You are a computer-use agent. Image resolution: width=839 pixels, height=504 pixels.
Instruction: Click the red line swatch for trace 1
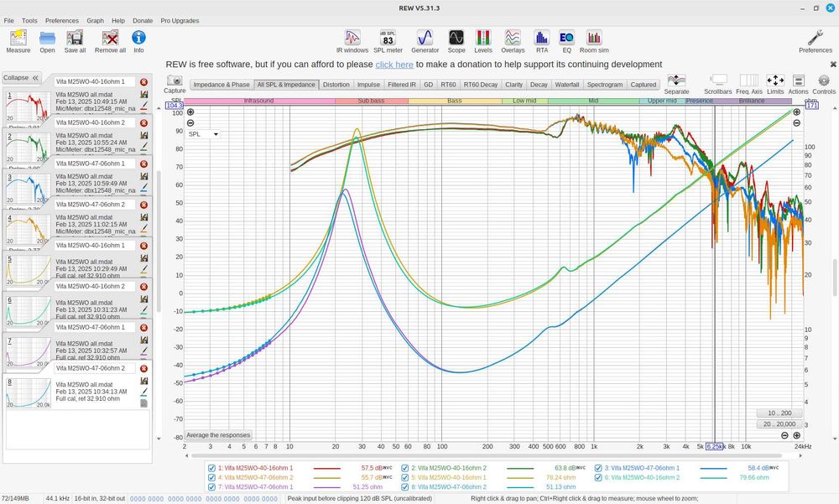(x=327, y=468)
